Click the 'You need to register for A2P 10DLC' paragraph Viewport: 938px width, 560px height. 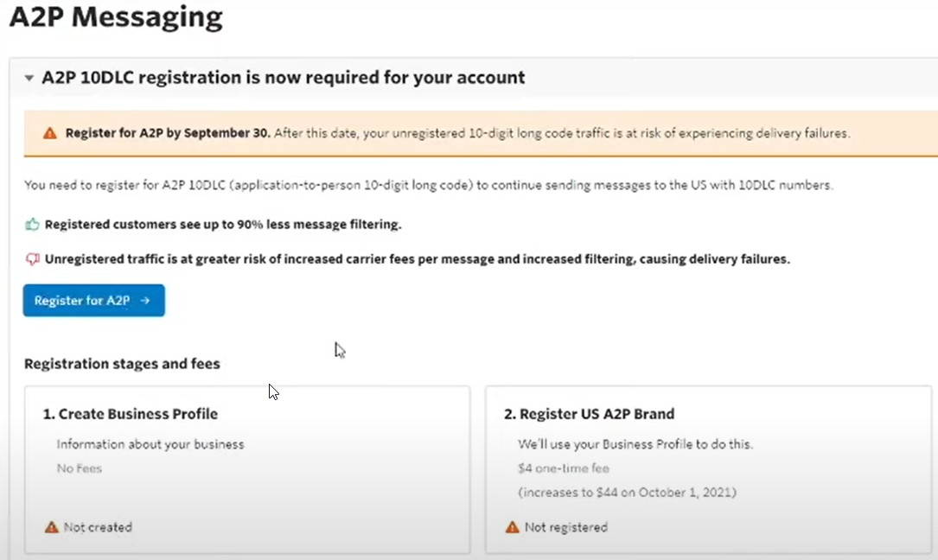[428, 186]
